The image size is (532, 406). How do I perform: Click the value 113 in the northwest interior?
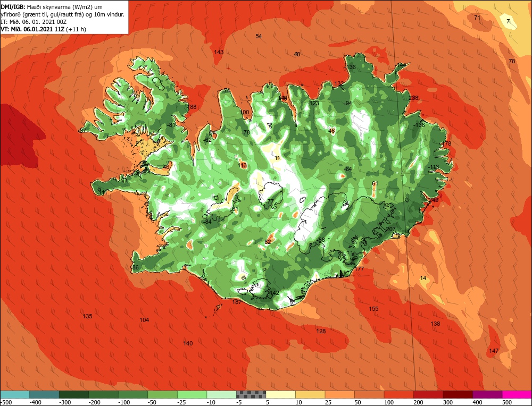243,165
